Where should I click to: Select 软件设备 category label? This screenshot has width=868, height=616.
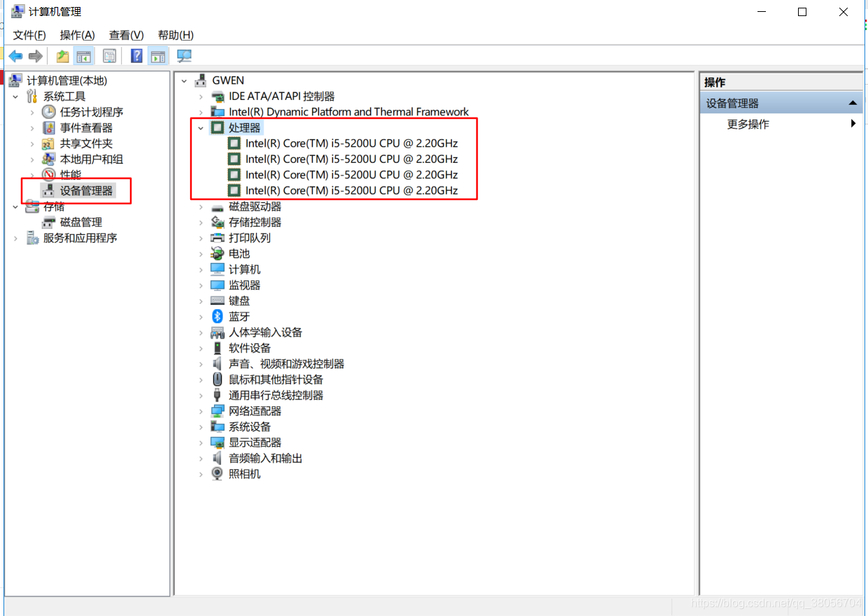[x=250, y=348]
